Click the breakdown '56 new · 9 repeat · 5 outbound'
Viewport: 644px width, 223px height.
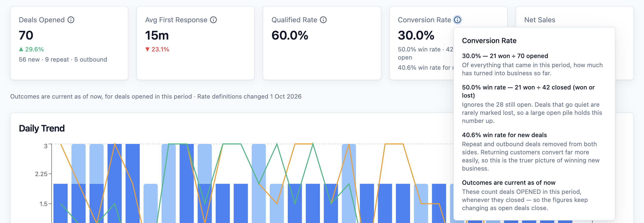coord(63,59)
